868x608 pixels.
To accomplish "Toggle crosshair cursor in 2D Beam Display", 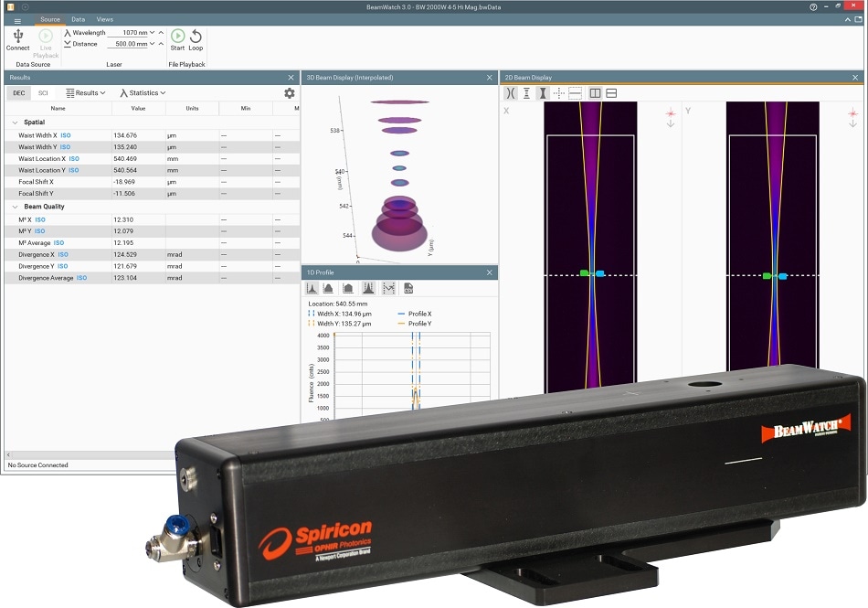I will [558, 93].
